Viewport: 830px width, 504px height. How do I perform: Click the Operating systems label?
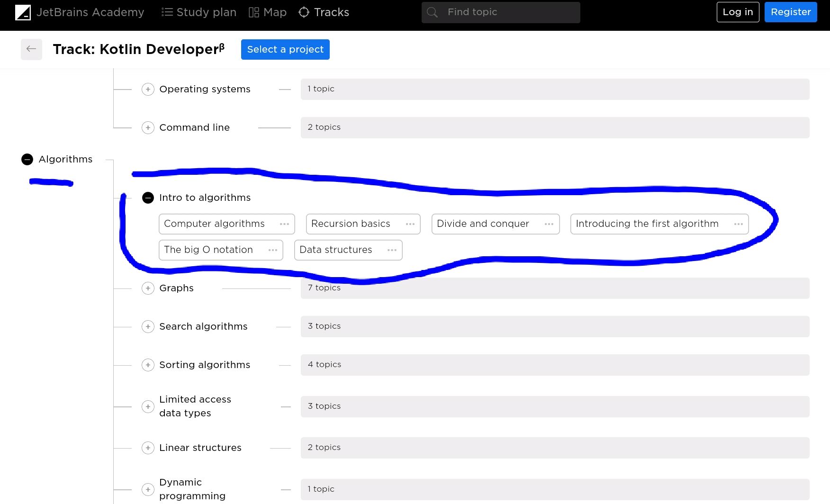point(205,90)
